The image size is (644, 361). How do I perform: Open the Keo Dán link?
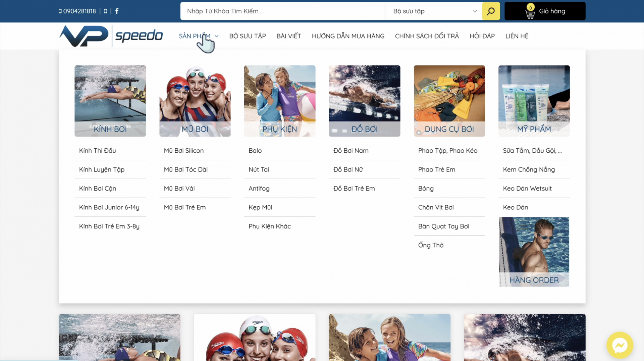[516, 207]
